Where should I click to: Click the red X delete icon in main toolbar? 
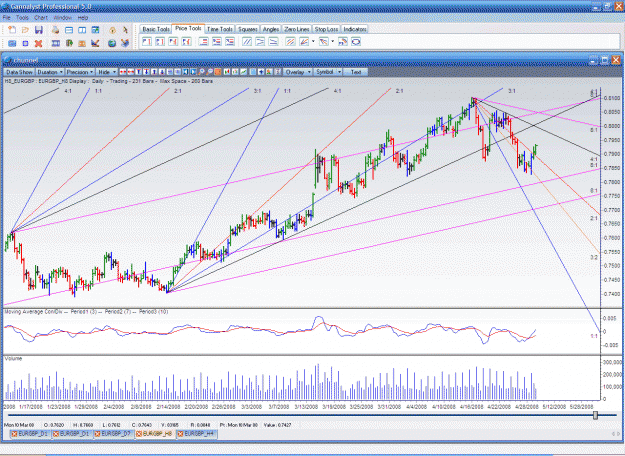[x=38, y=43]
